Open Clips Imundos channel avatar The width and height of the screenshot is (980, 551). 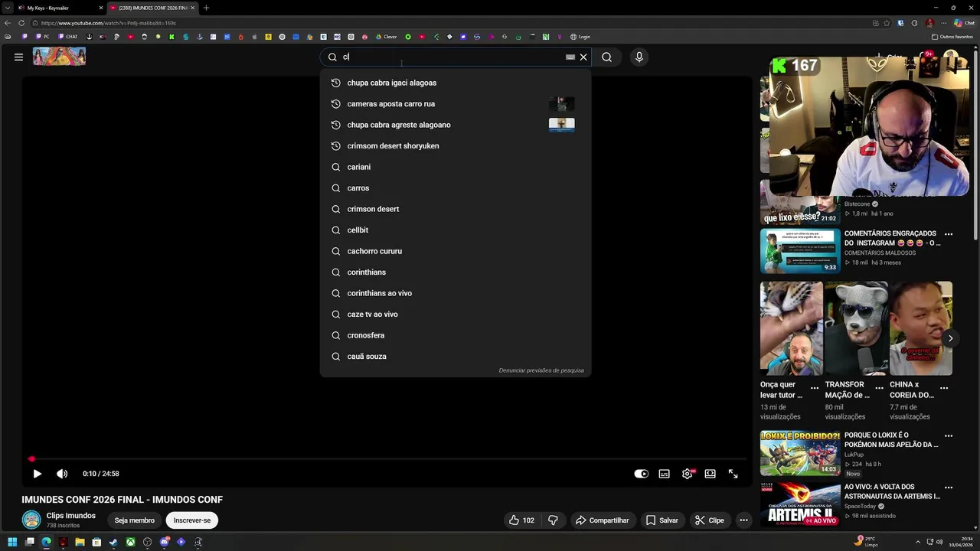click(x=31, y=520)
